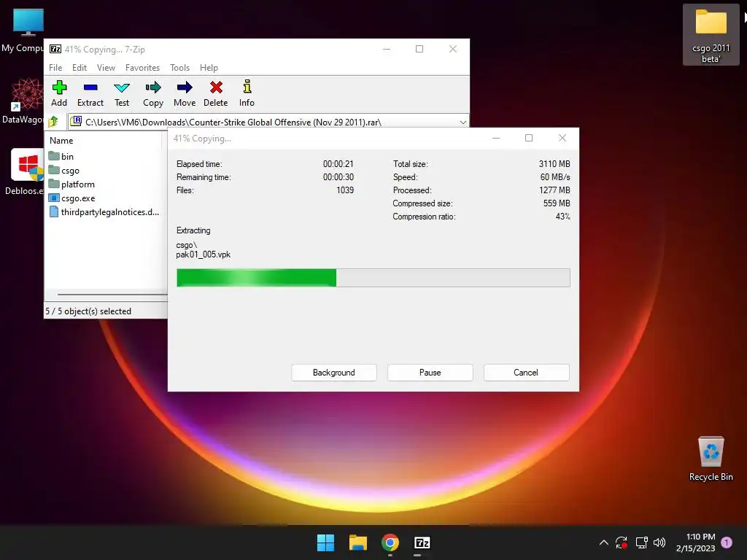Click the '5 / 5 object(s) selected' status text

(x=88, y=311)
